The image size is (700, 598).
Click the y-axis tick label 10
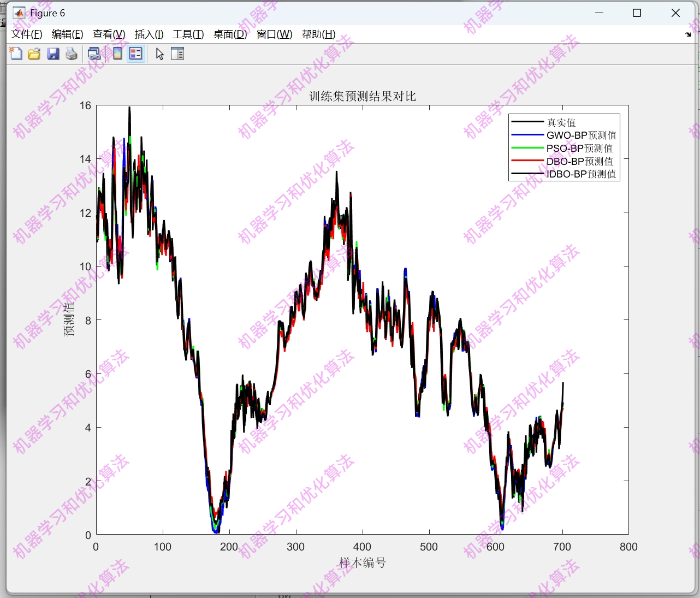(85, 267)
